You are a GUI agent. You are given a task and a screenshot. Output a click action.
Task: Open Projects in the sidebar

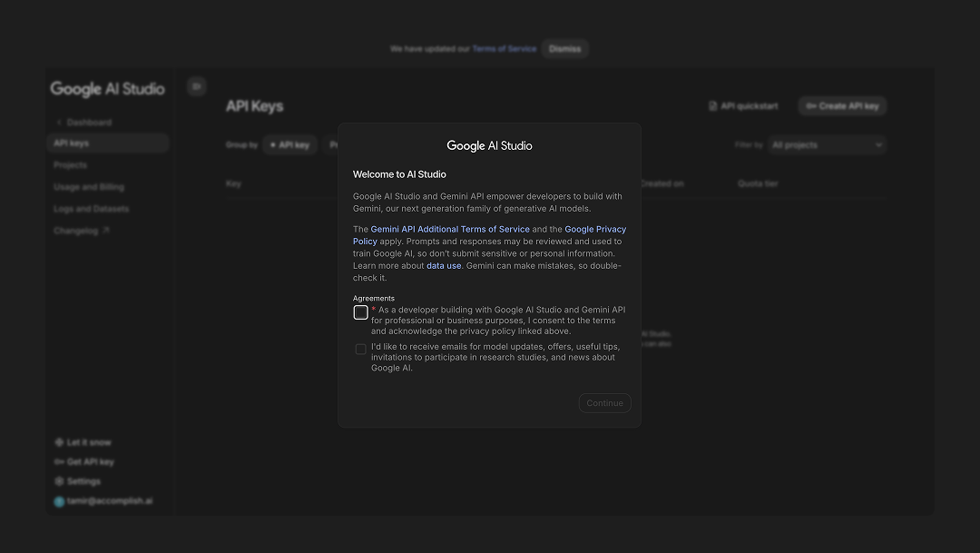(70, 165)
